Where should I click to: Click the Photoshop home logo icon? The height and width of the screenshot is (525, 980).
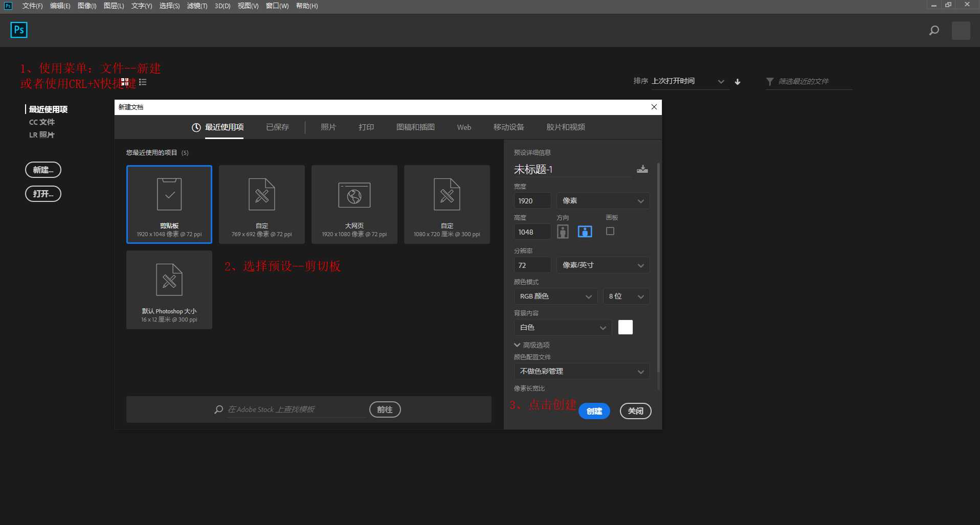(x=19, y=30)
